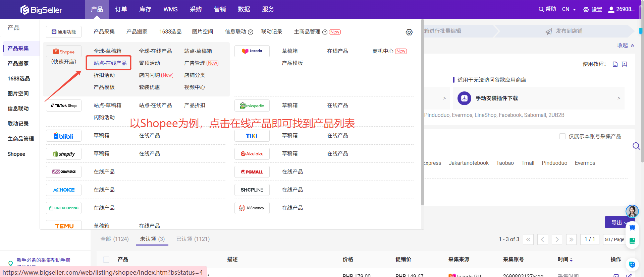Click the manual plugin download icon

[464, 98]
